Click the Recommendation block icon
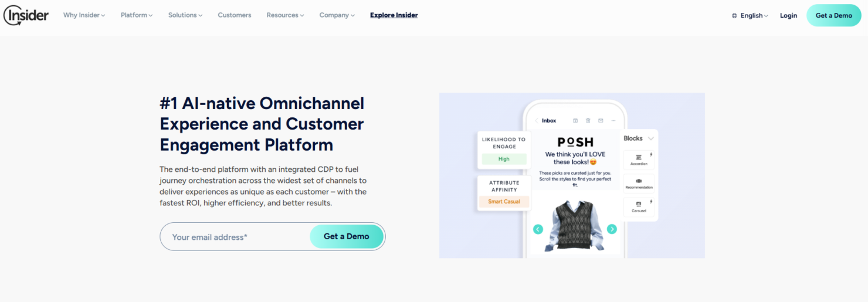The image size is (868, 302). pyautogui.click(x=639, y=181)
